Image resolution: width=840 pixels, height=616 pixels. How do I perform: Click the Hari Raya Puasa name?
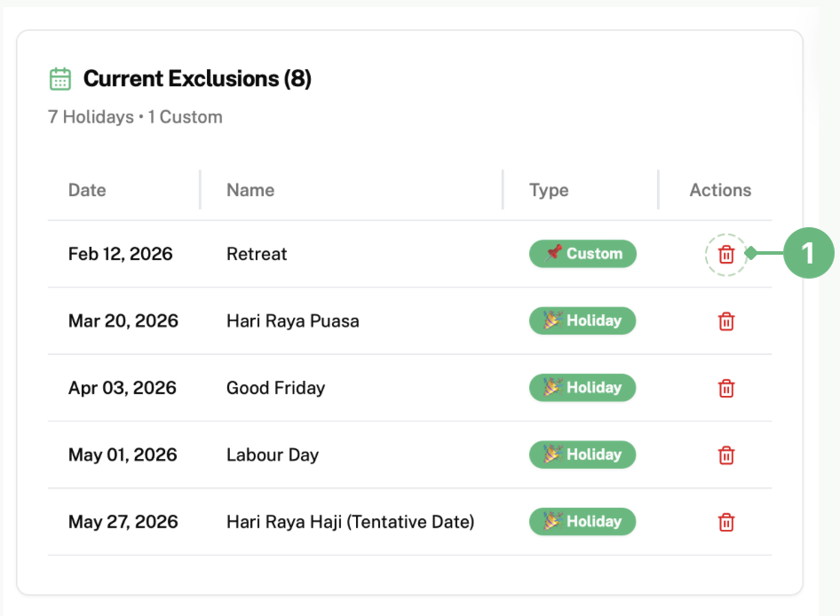293,321
